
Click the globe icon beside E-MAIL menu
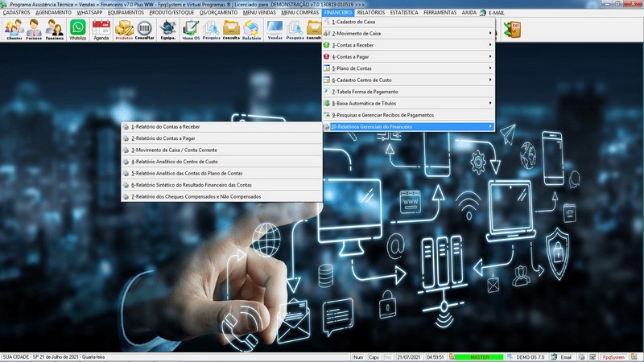point(483,13)
